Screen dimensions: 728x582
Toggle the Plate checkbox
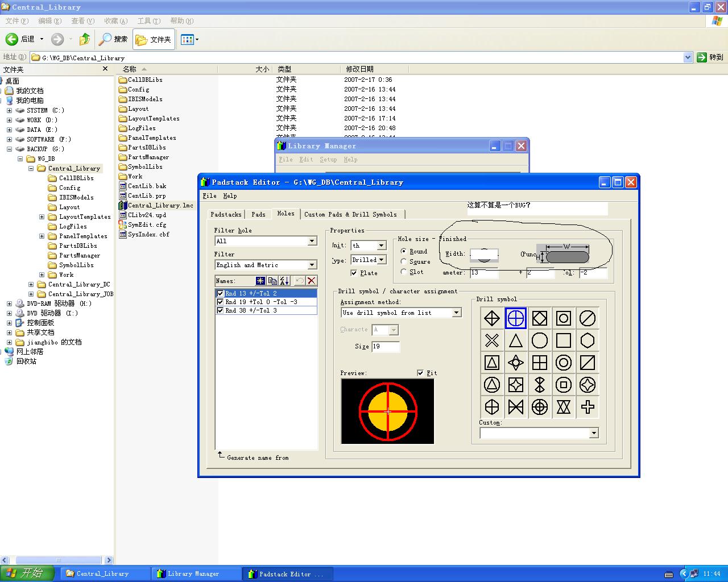point(354,273)
